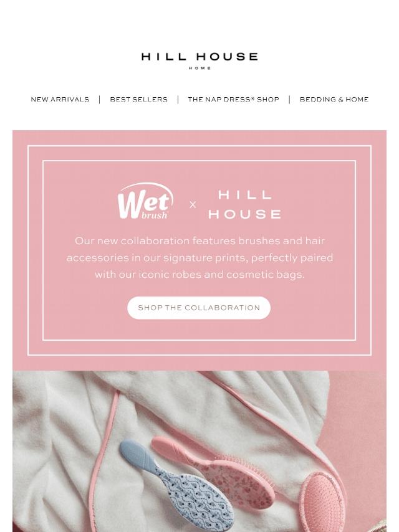The height and width of the screenshot is (532, 399).
Task: Click the small HOME text under the logo
Action: (x=199, y=68)
